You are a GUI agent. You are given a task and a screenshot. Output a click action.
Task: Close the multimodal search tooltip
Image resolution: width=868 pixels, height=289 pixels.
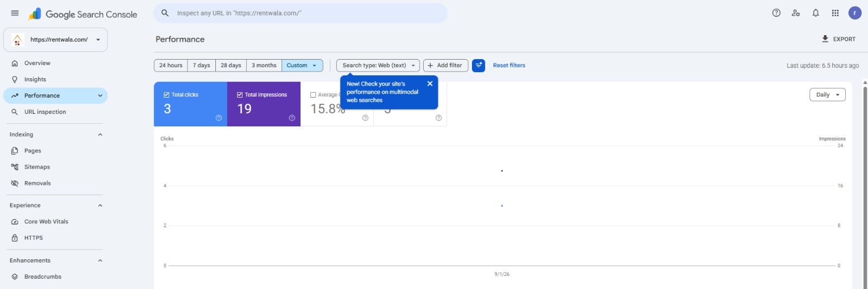[x=430, y=84]
